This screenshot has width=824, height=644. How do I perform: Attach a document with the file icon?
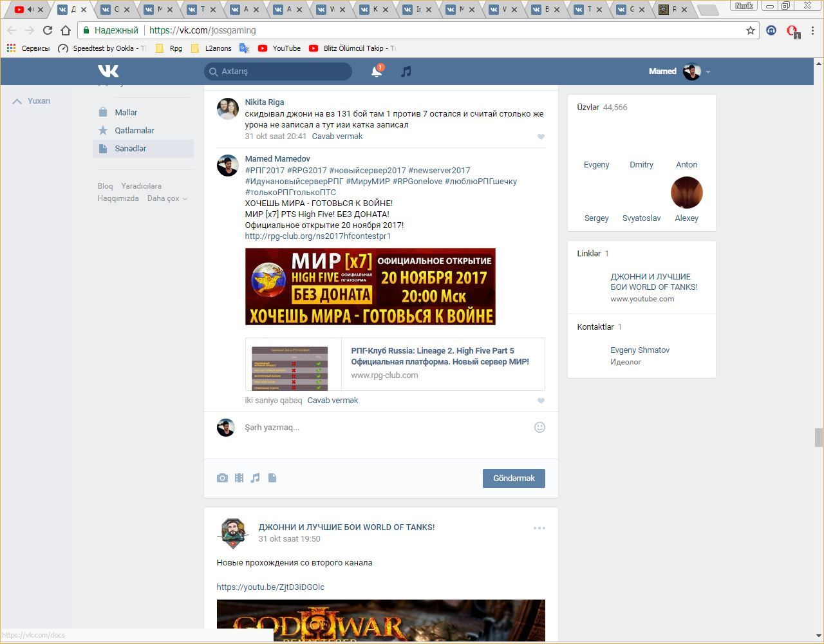[x=272, y=478]
